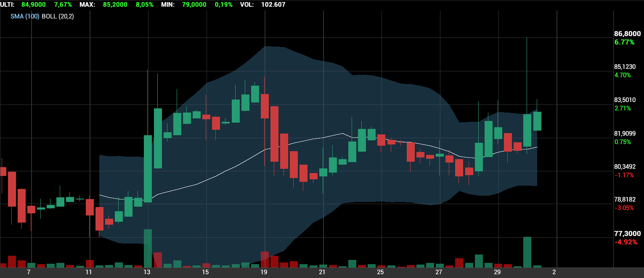Click the 83,5010 price axis label

tap(625, 100)
